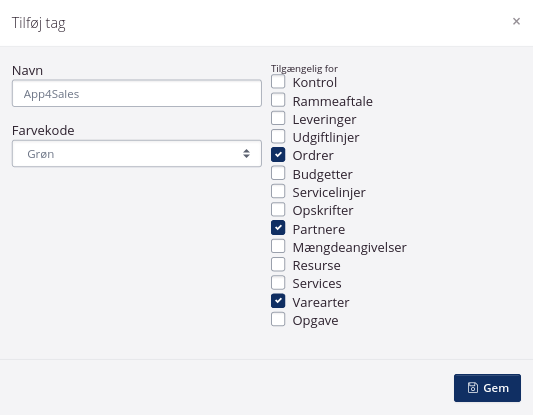Check the Servicelinjer box

point(278,191)
